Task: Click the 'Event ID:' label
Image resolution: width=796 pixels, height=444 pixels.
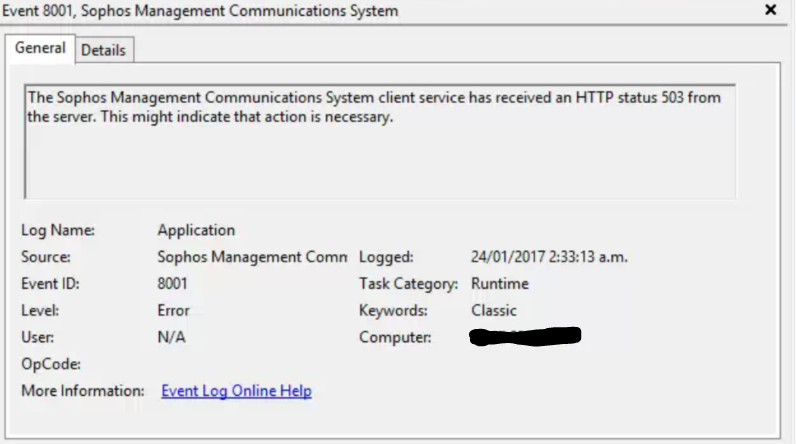Action: [x=50, y=284]
